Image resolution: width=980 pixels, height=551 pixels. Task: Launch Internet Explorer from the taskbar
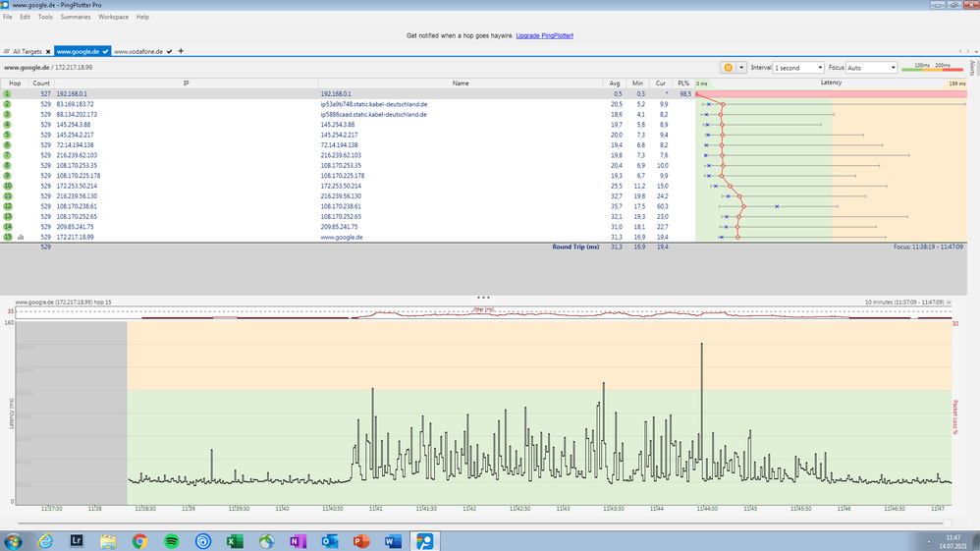click(45, 541)
